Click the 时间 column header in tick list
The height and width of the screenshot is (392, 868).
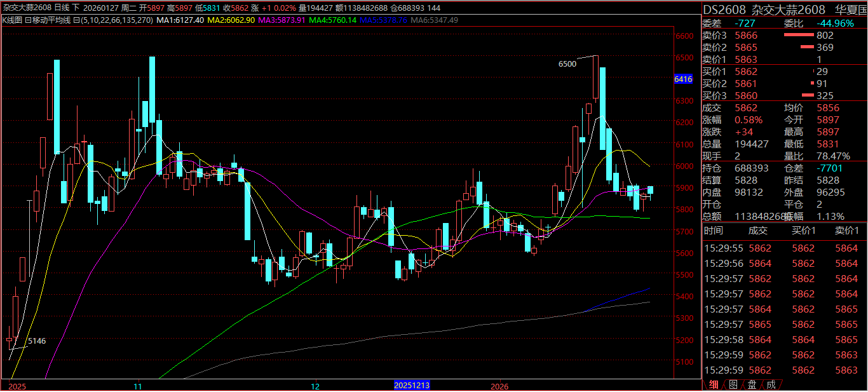(x=713, y=231)
